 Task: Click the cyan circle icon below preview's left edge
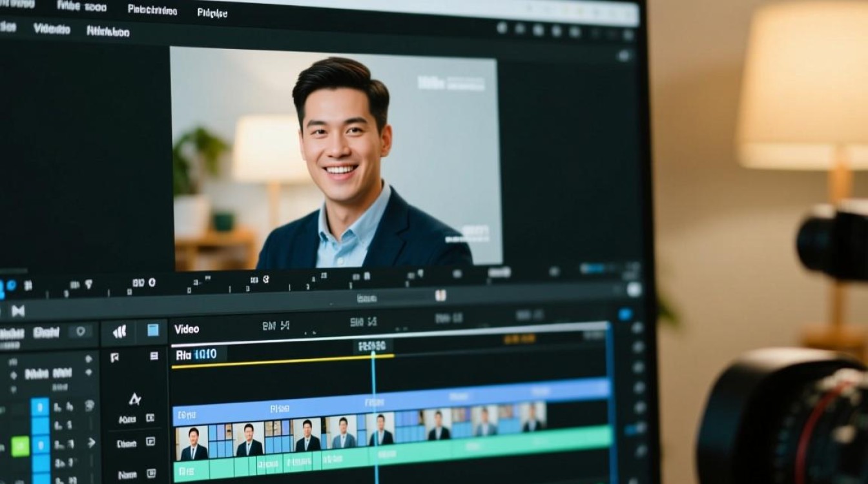pyautogui.click(x=11, y=286)
